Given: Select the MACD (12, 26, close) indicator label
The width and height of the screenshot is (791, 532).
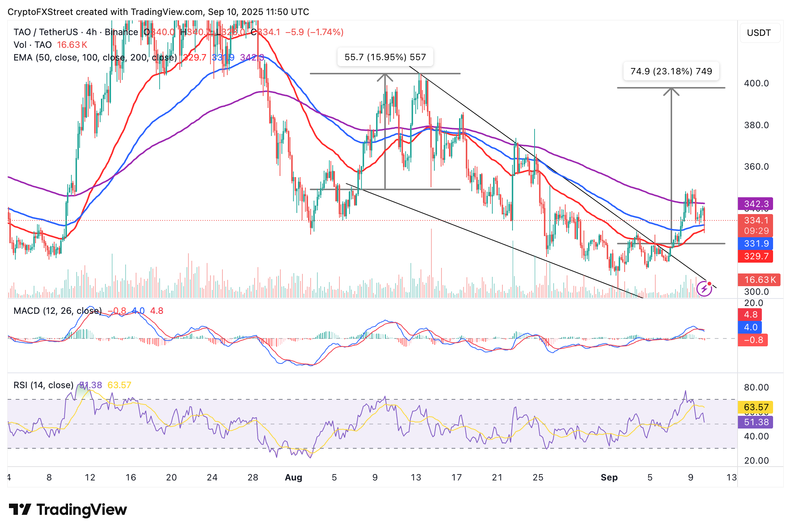Looking at the screenshot, I should 57,311.
